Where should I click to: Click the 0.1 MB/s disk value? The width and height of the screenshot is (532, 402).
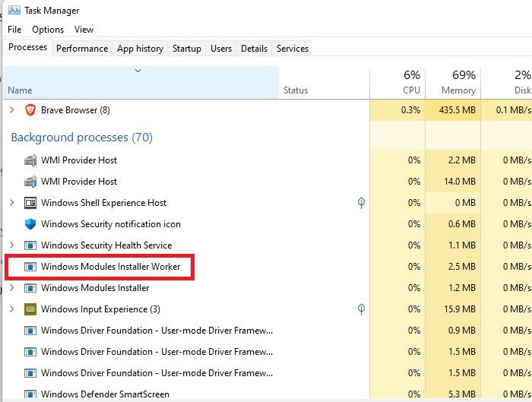[513, 110]
